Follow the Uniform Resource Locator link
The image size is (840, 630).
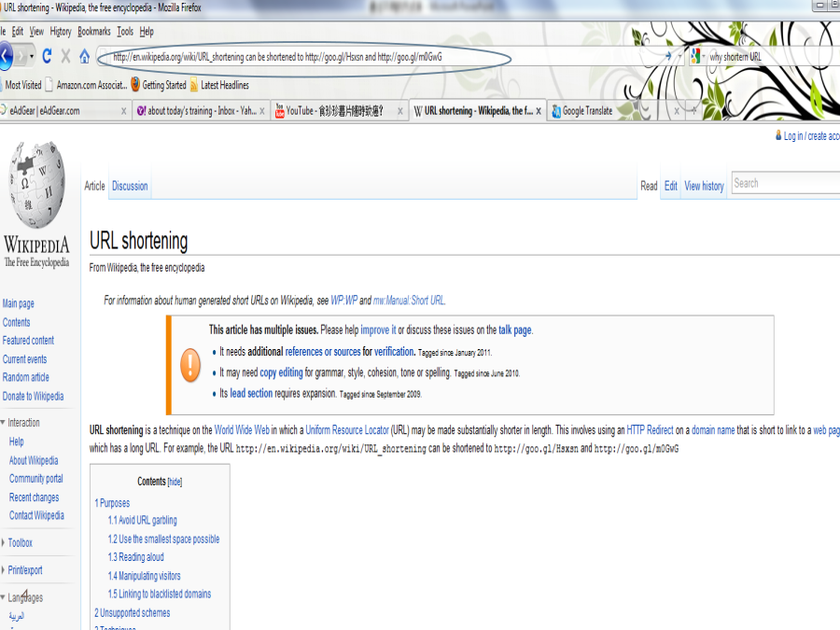347,430
